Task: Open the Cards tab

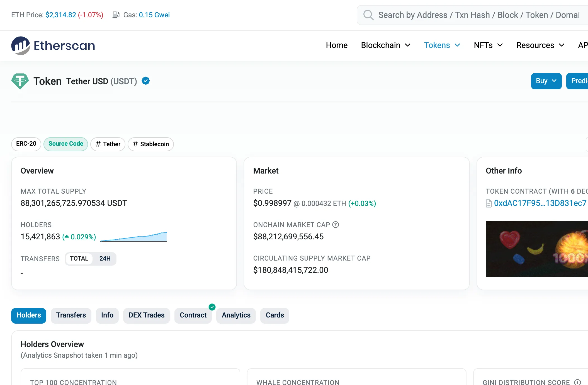Action: click(275, 316)
